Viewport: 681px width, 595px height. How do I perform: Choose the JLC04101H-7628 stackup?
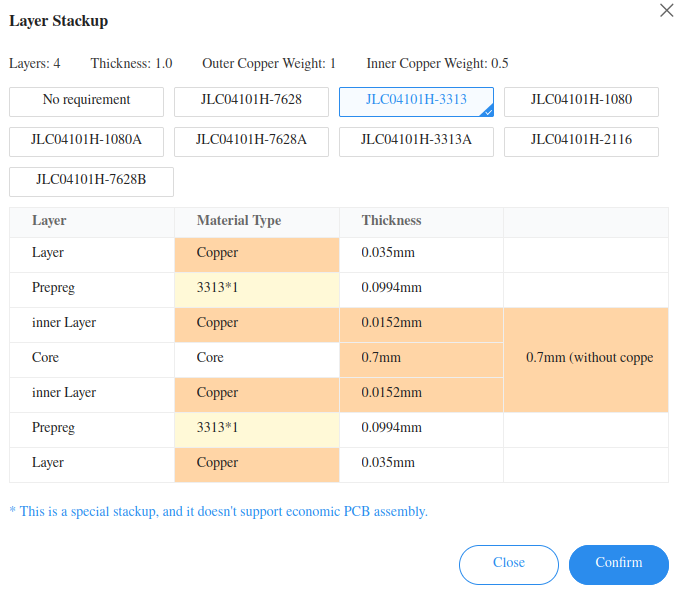(251, 101)
